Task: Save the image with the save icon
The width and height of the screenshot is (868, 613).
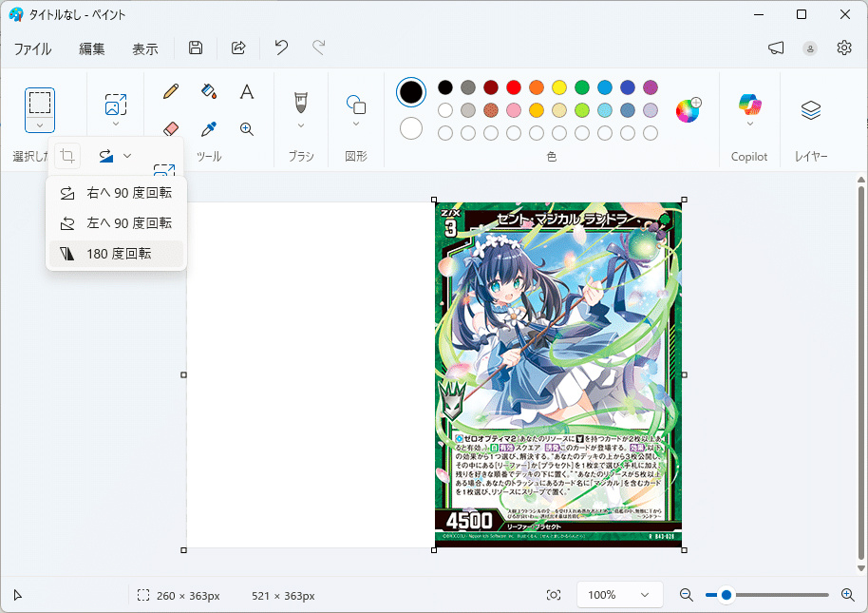Action: click(x=195, y=48)
